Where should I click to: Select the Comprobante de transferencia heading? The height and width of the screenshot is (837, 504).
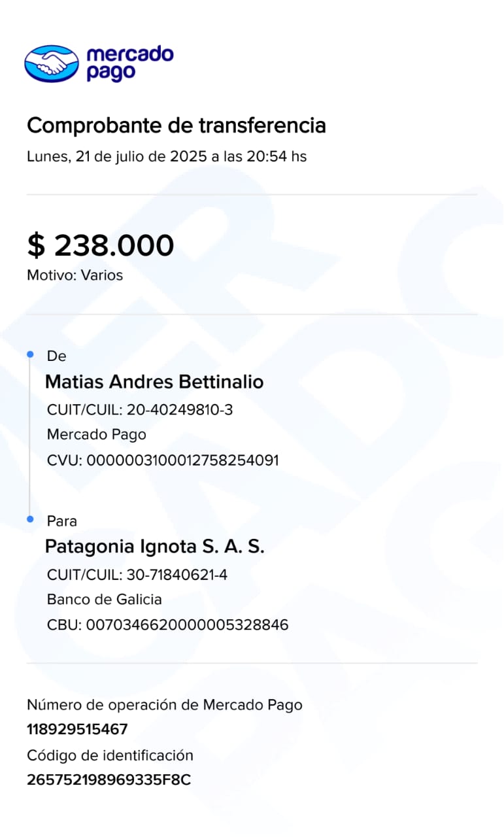click(x=176, y=125)
